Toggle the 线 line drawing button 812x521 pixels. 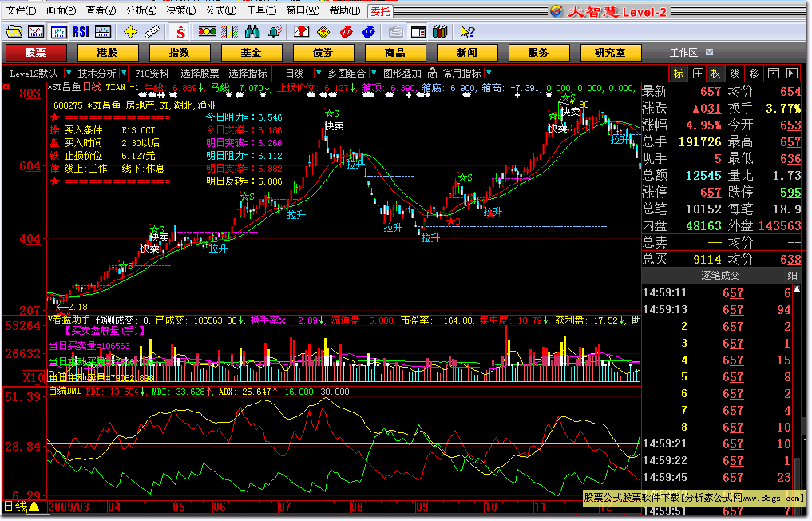735,74
